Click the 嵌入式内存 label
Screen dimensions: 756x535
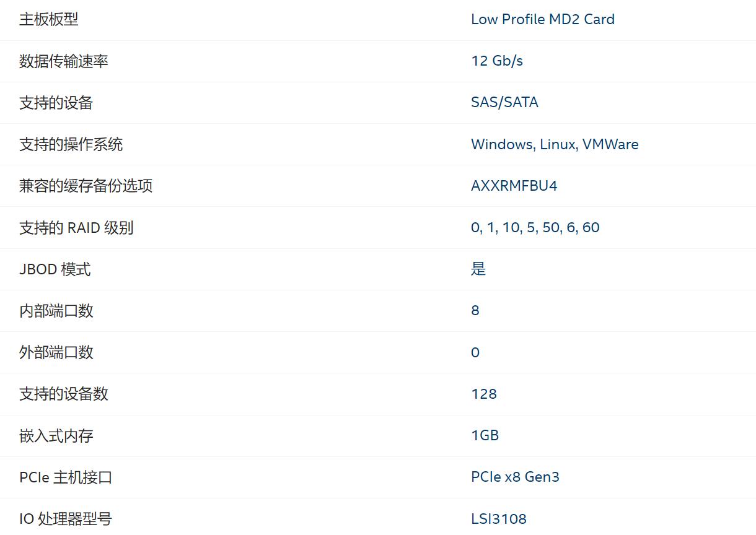click(x=56, y=435)
